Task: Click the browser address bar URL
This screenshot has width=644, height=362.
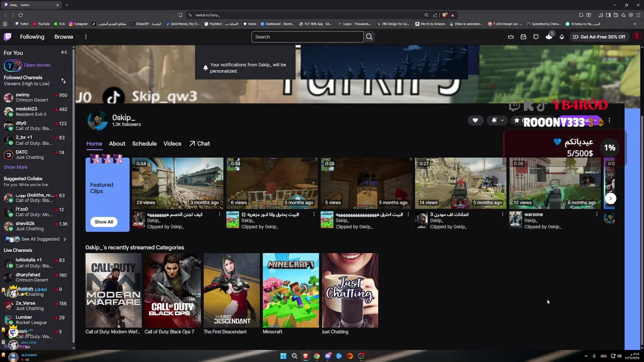Action: point(208,15)
